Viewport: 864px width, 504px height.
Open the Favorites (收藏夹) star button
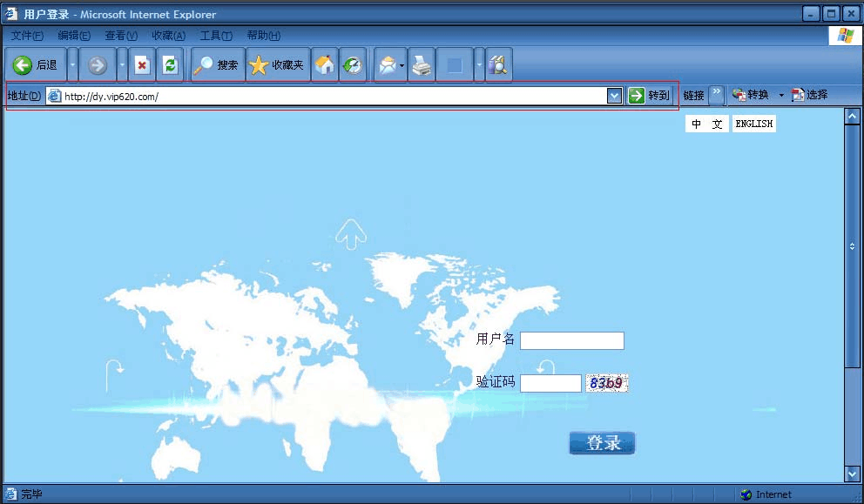coord(277,65)
